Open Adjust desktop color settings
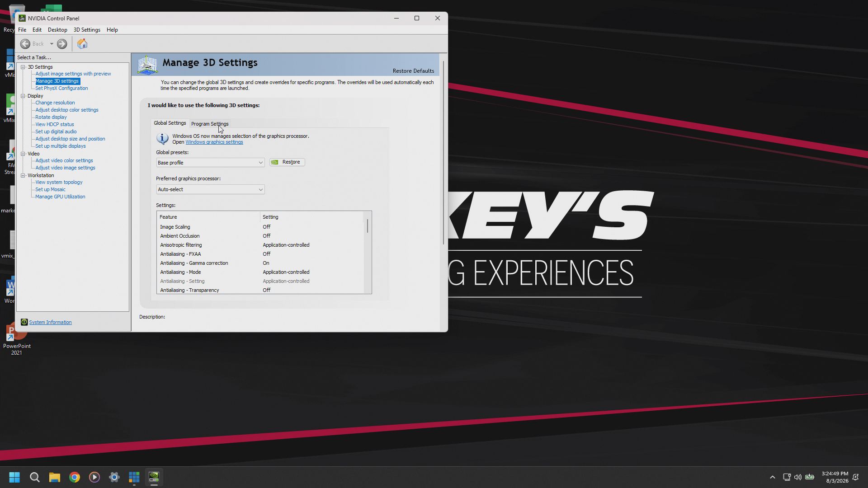 tap(67, 110)
